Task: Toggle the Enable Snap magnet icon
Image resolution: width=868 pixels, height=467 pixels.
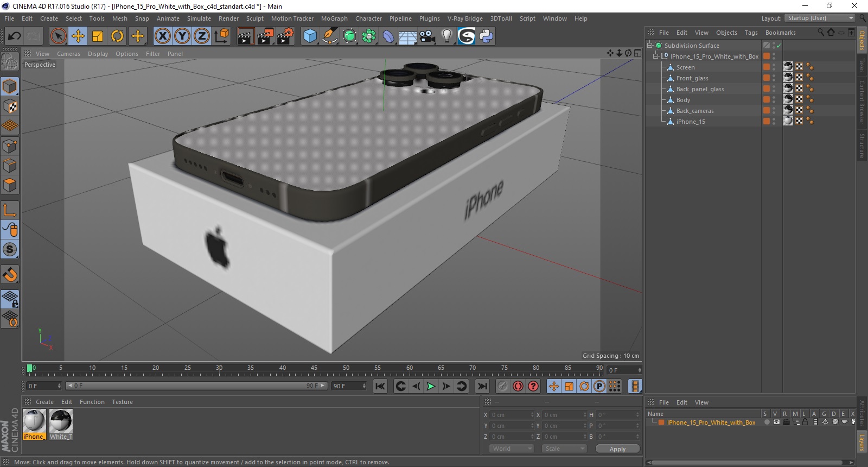Action: (x=10, y=274)
